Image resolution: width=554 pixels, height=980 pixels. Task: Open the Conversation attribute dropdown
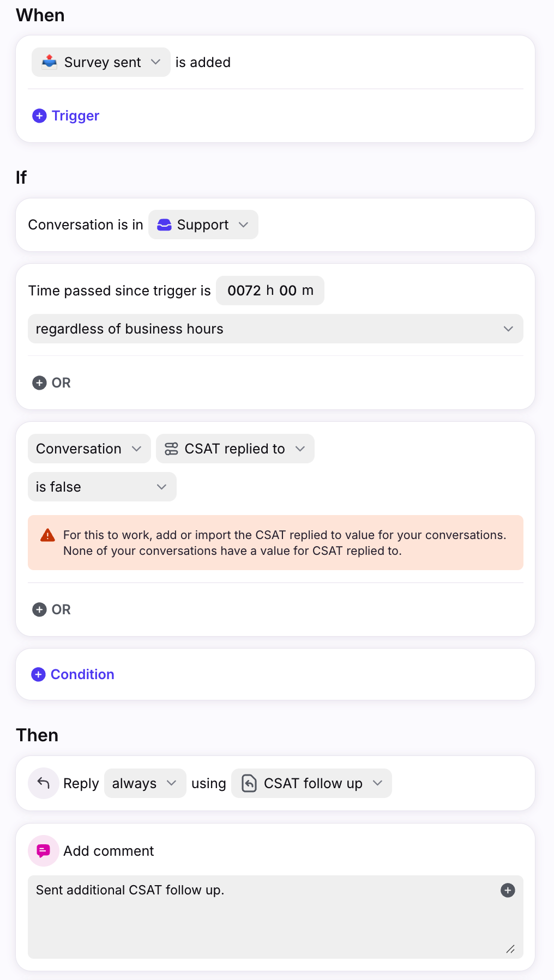(x=89, y=449)
